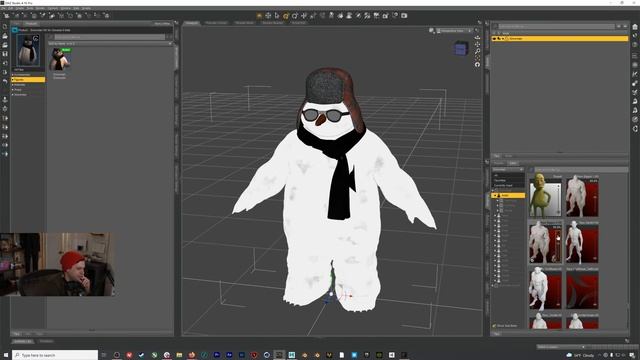Click the Work Offline button
Image resolution: width=640 pixels, height=360 pixels.
(x=162, y=24)
